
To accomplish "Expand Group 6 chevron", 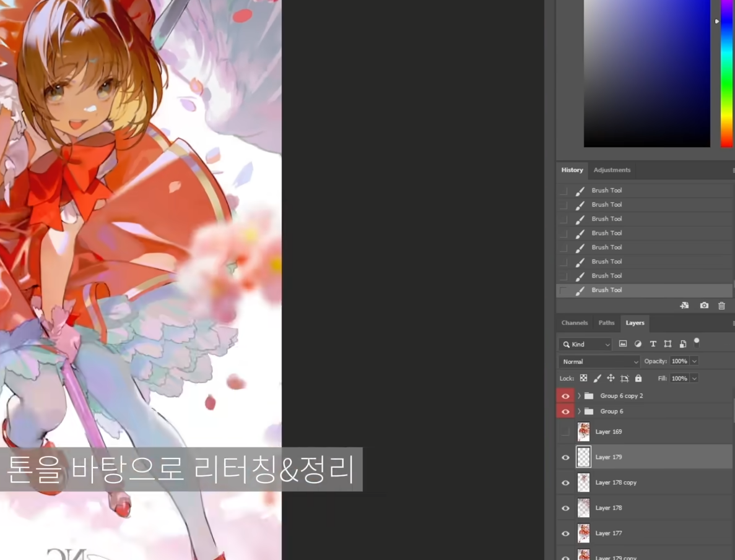I will point(580,411).
